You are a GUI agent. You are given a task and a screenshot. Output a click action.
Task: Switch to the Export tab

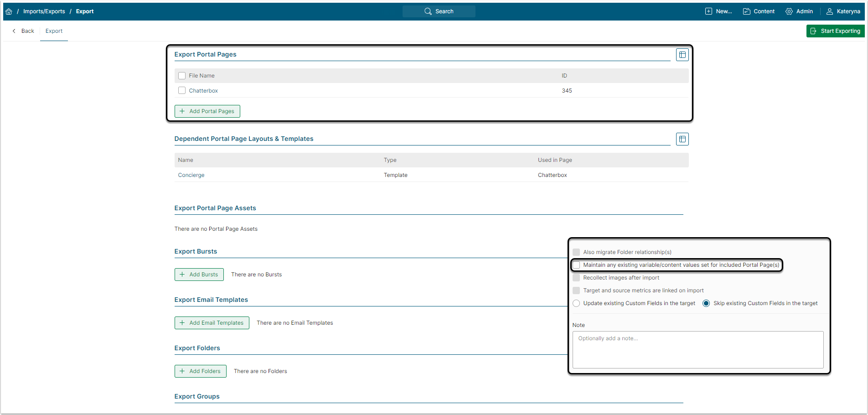(x=54, y=31)
